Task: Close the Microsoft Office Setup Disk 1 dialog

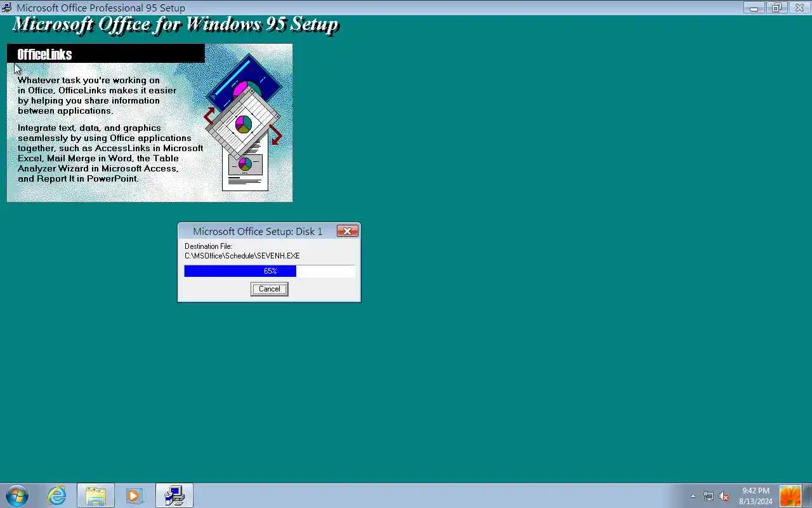Action: [347, 231]
